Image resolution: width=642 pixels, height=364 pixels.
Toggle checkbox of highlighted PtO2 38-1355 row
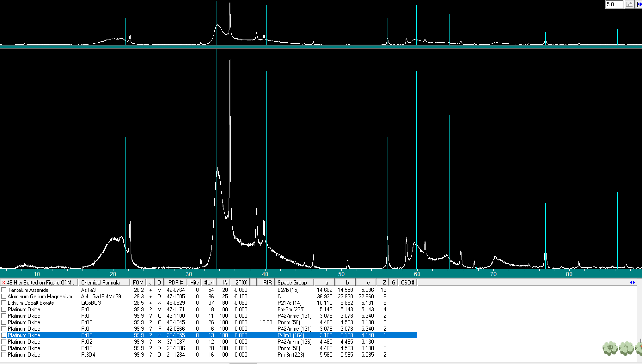pyautogui.click(x=4, y=335)
